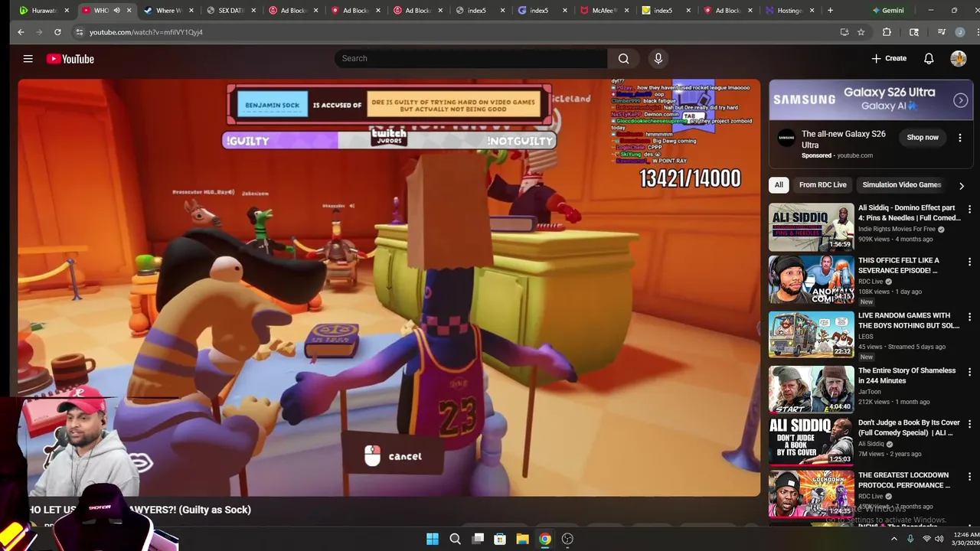Open 'Don't Judge a Book By Its Cover' video
Image resolution: width=980 pixels, height=551 pixels.
pos(811,442)
